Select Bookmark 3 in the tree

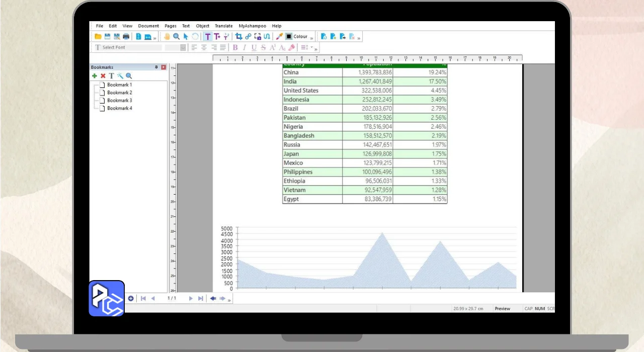(119, 101)
